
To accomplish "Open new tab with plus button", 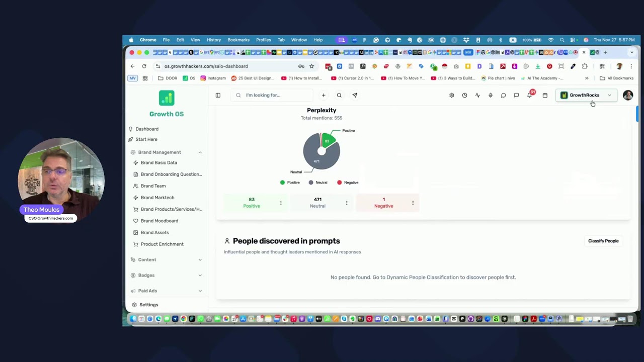I will [x=605, y=52].
